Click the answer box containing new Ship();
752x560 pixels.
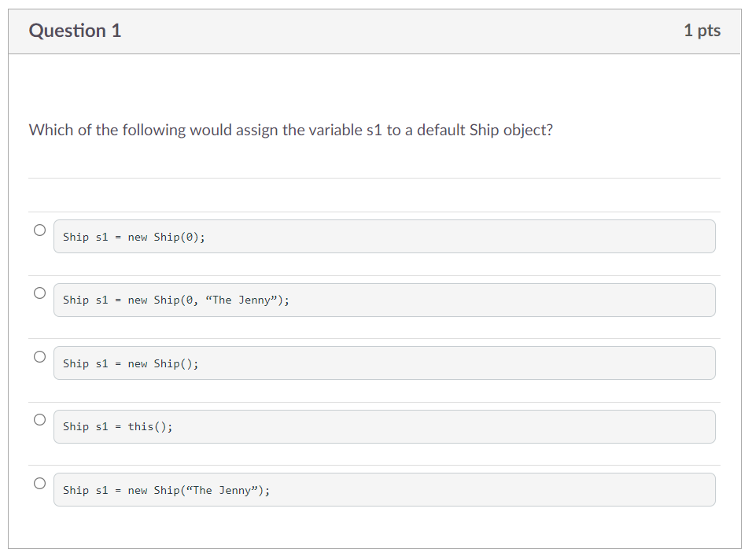coord(384,363)
